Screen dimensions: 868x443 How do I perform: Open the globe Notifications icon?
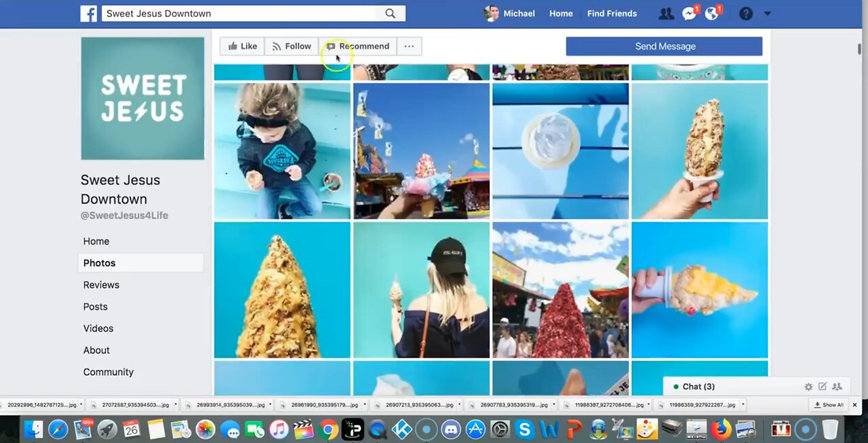pyautogui.click(x=712, y=14)
